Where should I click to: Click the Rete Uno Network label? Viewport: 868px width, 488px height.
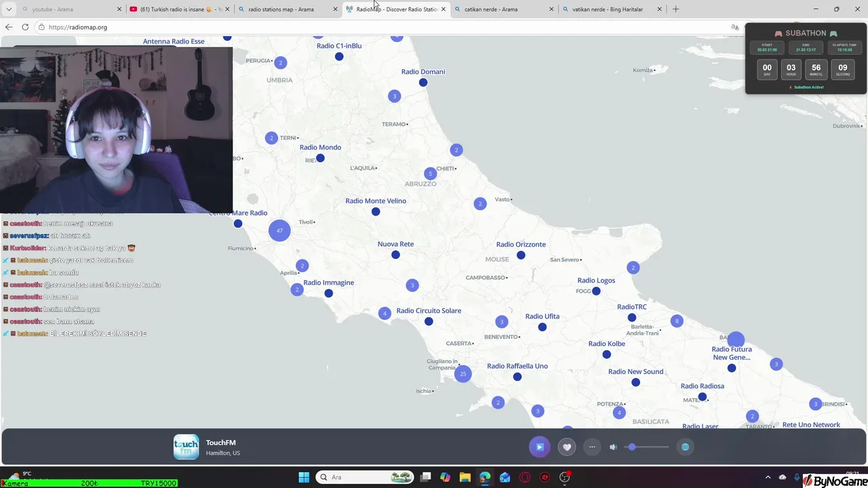tap(811, 425)
